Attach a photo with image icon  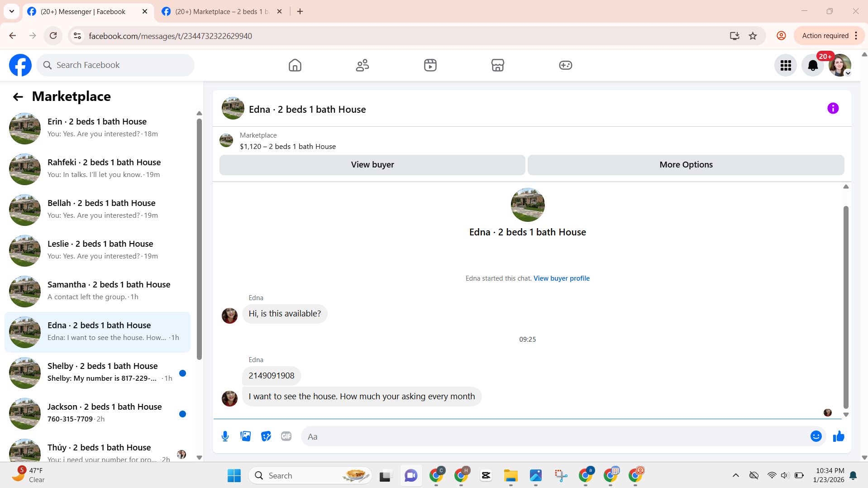pyautogui.click(x=245, y=436)
